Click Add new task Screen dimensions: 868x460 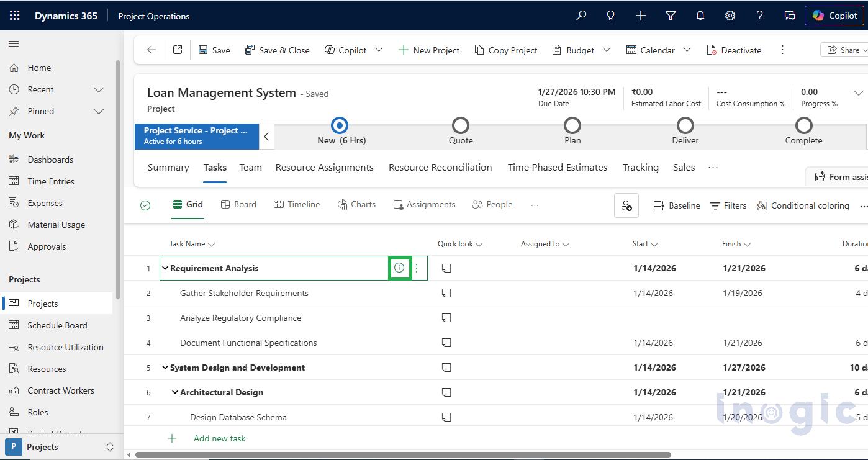[219, 438]
